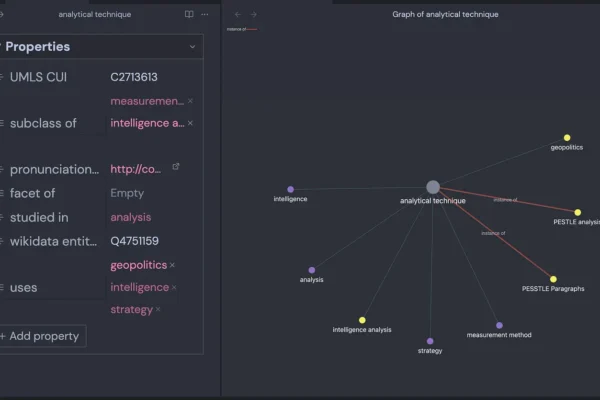This screenshot has height=400, width=600.
Task: Click the UMLS CUI property name
Action: click(x=38, y=77)
